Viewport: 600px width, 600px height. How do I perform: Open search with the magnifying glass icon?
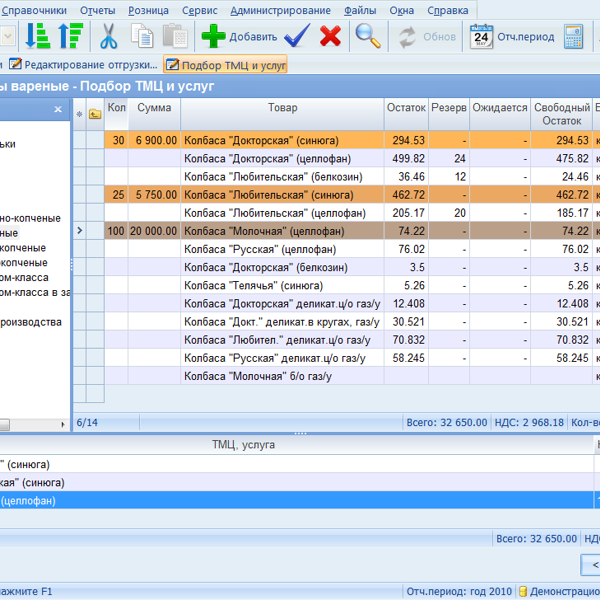click(368, 37)
